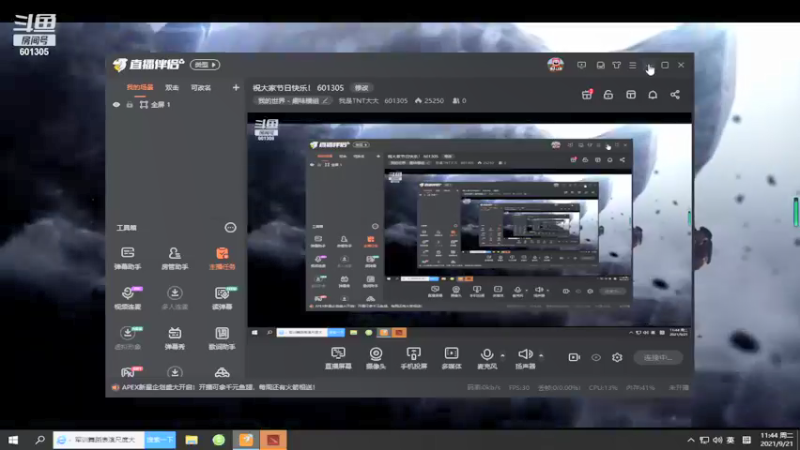Open the 读弹幕 read-danmaku tool
Image resolution: width=800 pixels, height=450 pixels.
[222, 298]
